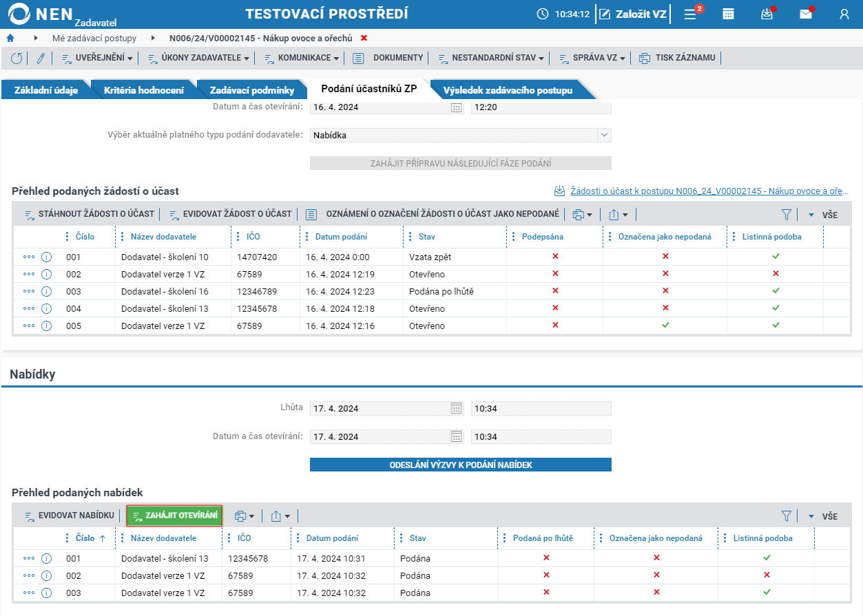
Task: Open calendar picker for Nabídky Datum a čas otevírání
Action: (x=456, y=437)
